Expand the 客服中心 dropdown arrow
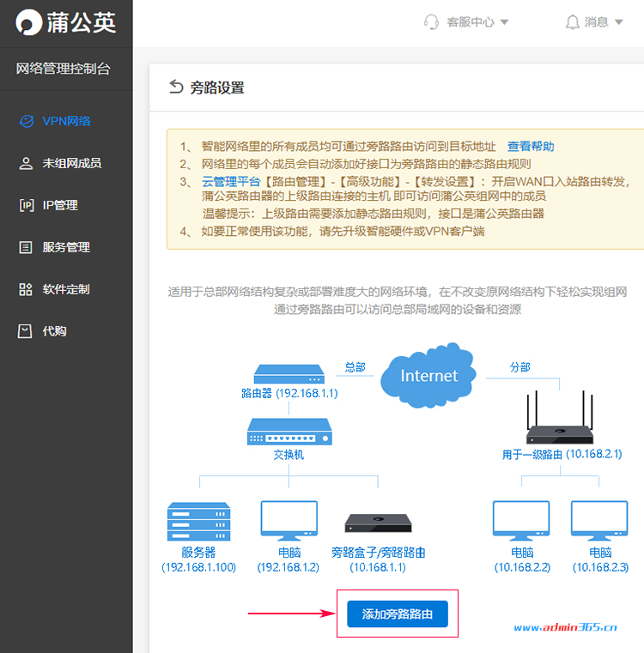 point(504,22)
